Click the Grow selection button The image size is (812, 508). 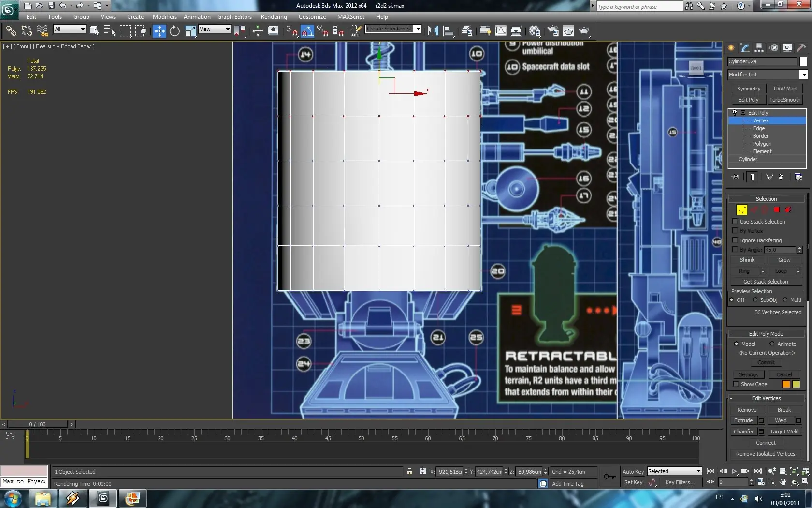(x=784, y=260)
